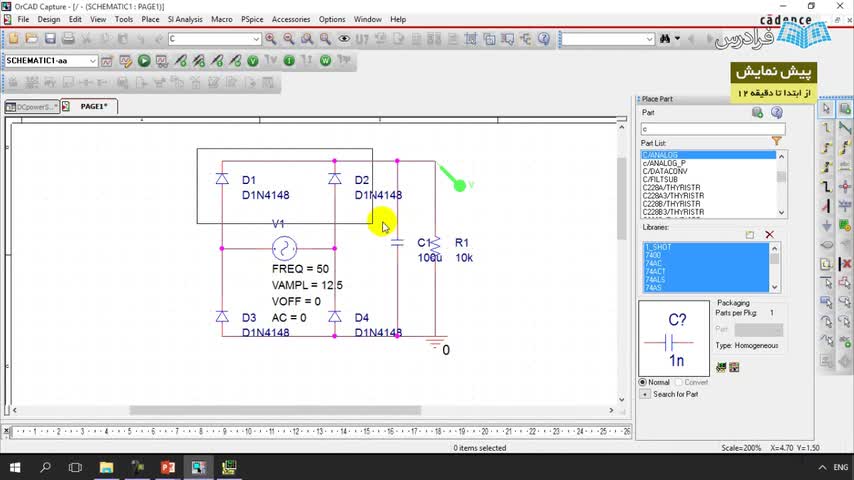Switch to the DCpowerS tab

point(32,106)
